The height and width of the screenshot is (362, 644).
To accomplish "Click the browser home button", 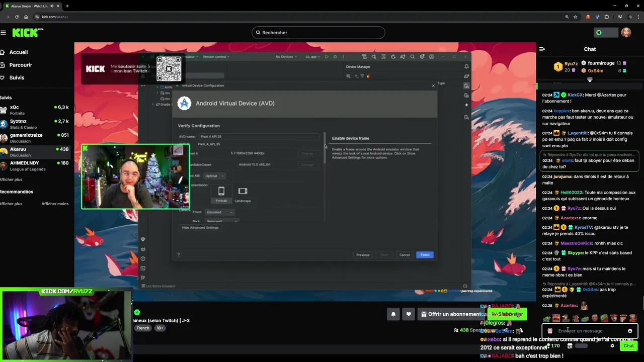I will (x=26, y=17).
